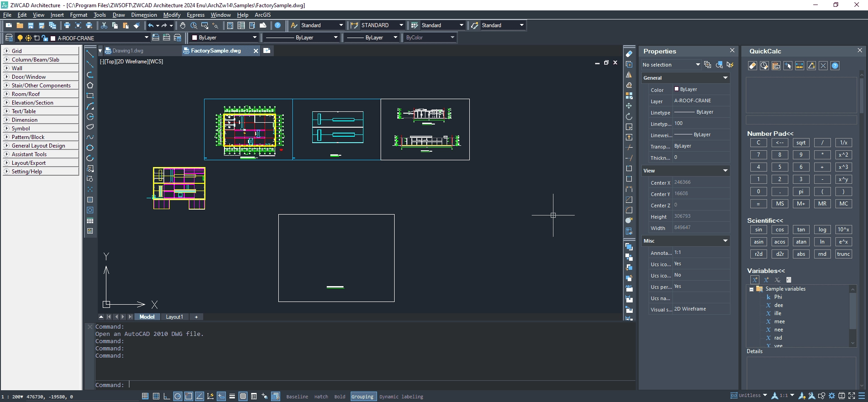
Task: Toggle Lineweight display in status bar
Action: pyautogui.click(x=232, y=396)
